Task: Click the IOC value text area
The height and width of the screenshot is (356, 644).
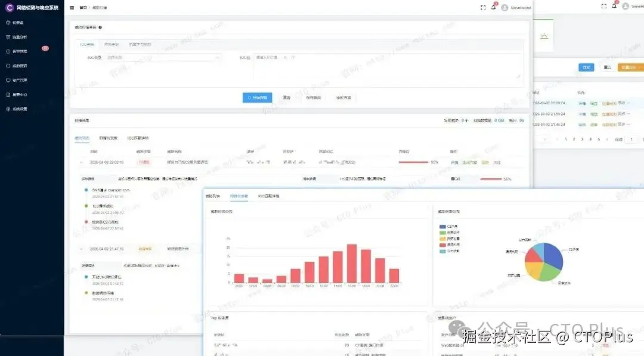Action: coord(388,66)
